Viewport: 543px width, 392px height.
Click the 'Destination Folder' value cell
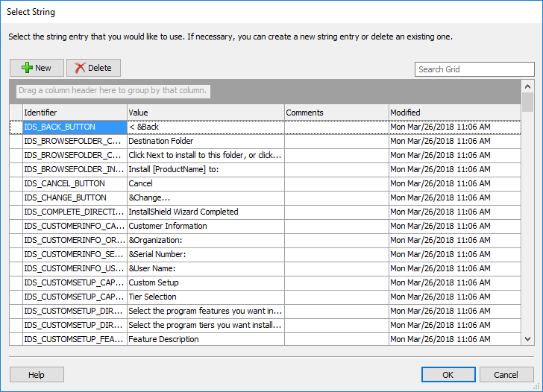(204, 141)
